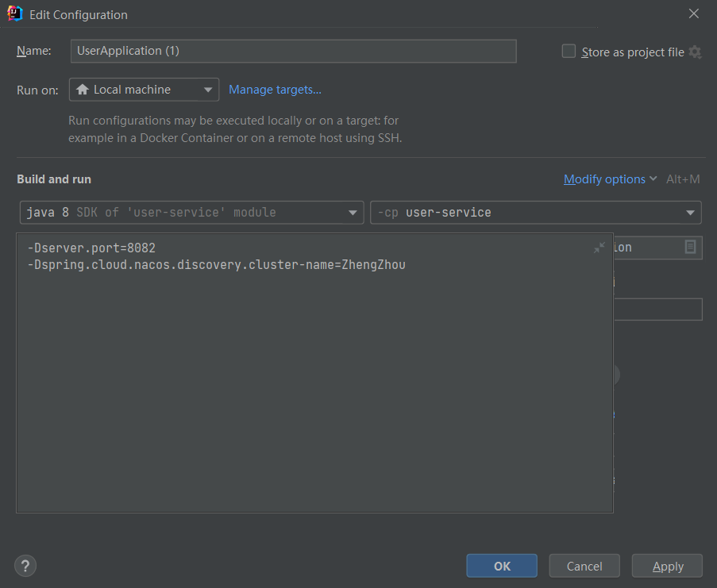The width and height of the screenshot is (717, 588).
Task: Confirm with the OK button
Action: click(502, 566)
